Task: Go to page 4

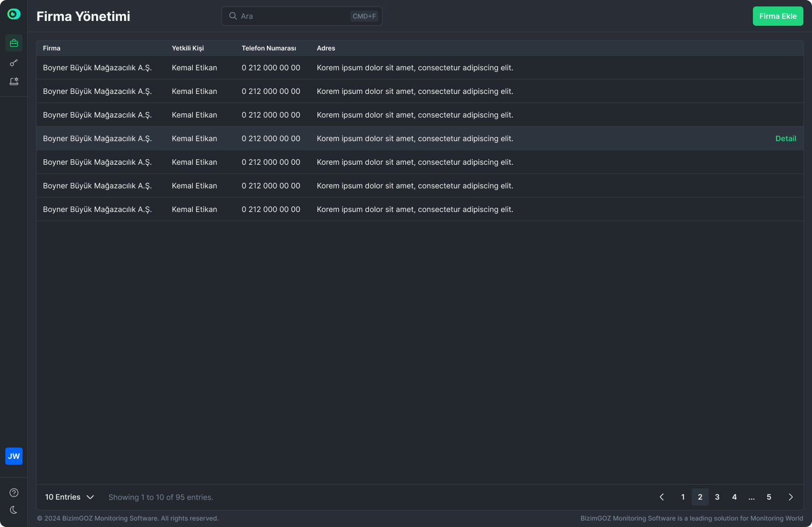Action: (735, 497)
